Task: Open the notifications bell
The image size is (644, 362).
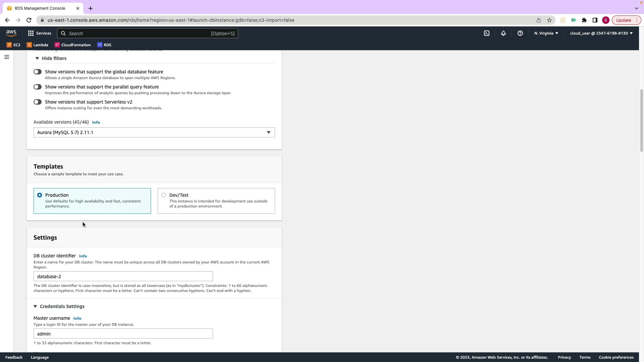Action: coord(503,33)
